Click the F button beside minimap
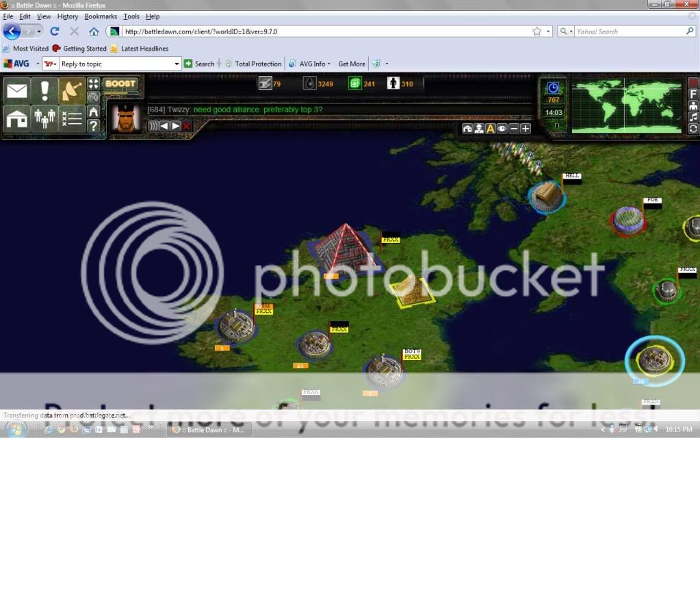 [x=693, y=94]
